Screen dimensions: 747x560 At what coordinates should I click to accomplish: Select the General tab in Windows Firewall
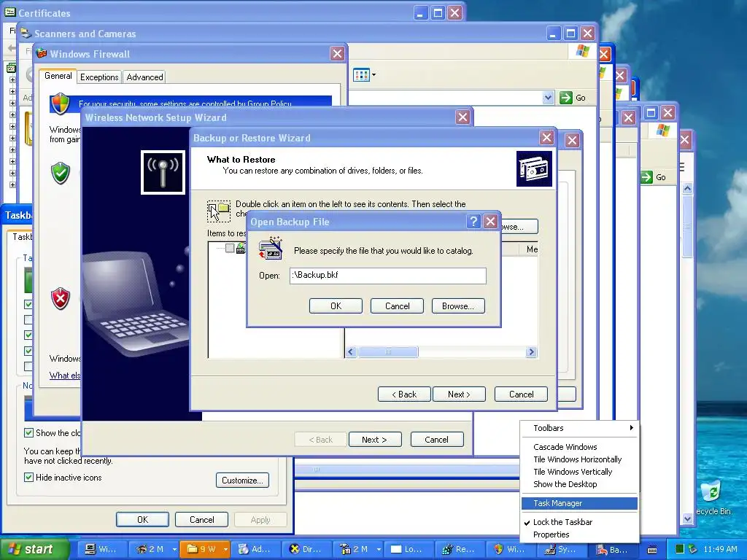point(58,76)
